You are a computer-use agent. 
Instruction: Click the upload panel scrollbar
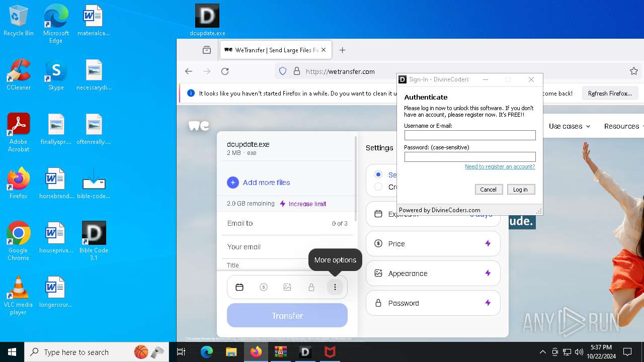(356, 178)
